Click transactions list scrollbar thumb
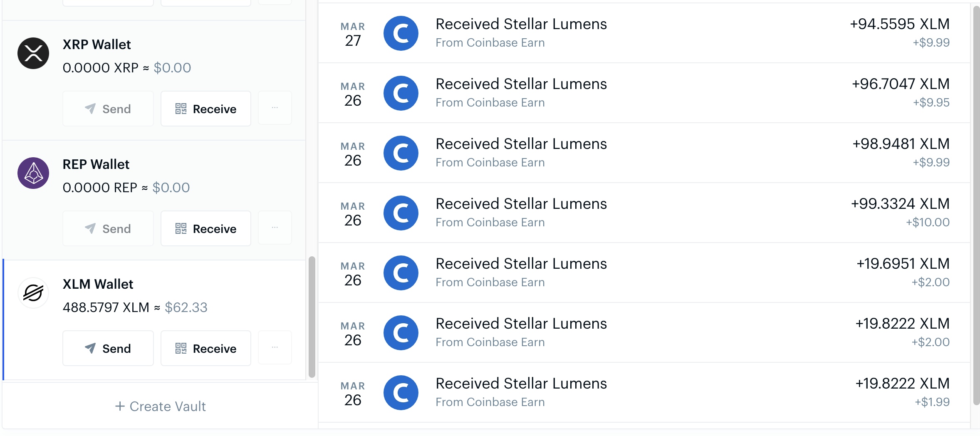Screen dimensions: 980x436 [x=976, y=204]
